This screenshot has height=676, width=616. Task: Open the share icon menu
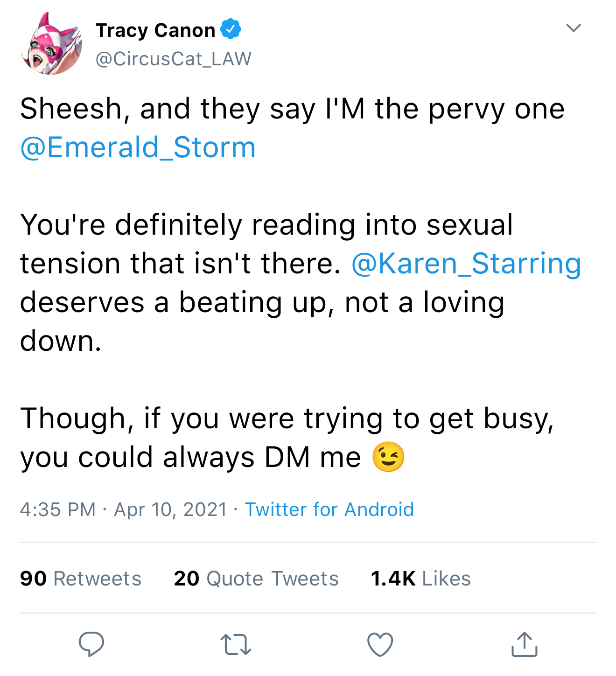[x=525, y=644]
